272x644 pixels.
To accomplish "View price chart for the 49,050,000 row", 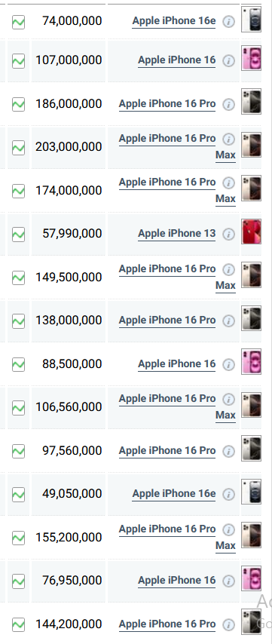I will (19, 494).
